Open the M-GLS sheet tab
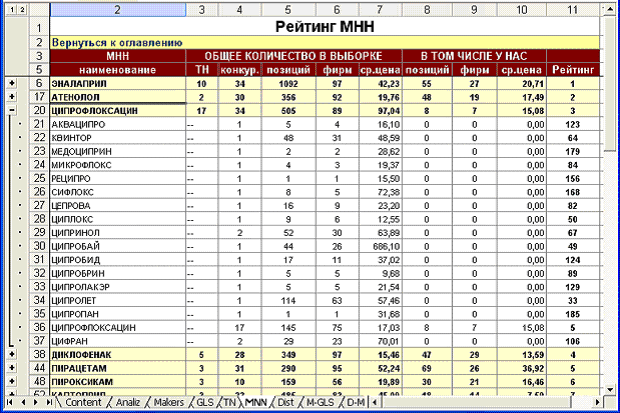This screenshot has width=620, height=413. pos(320,402)
